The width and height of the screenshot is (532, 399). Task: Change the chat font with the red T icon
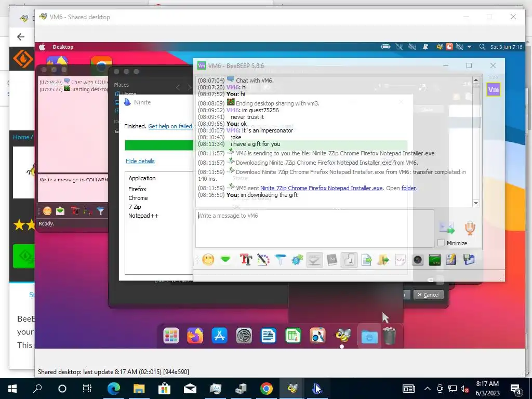pos(246,260)
